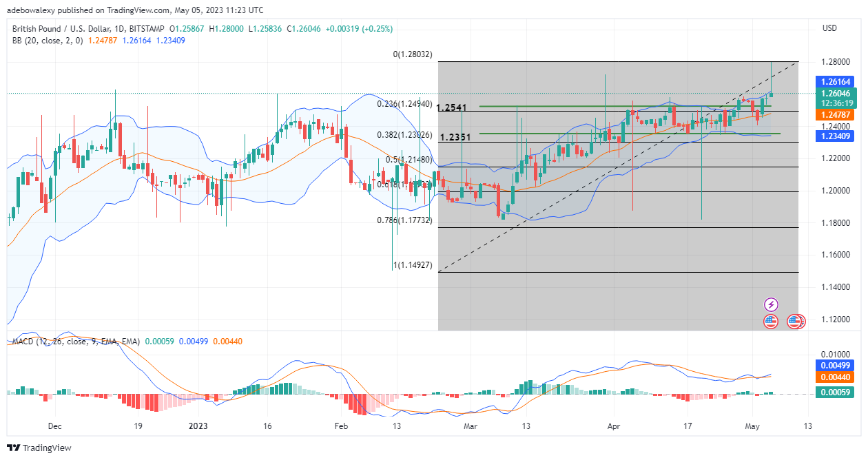The height and width of the screenshot is (460, 868).
Task: Click the TradingView logo at bottom
Action: [40, 448]
